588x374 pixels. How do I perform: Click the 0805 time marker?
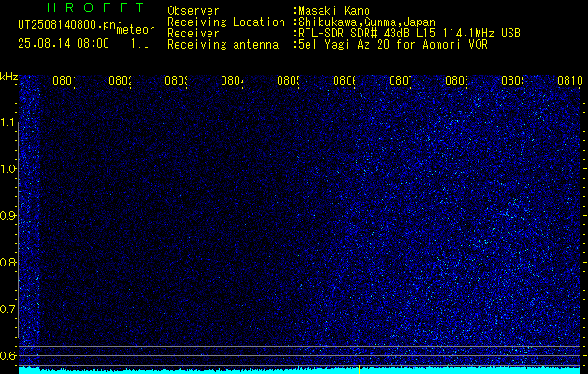288,80
